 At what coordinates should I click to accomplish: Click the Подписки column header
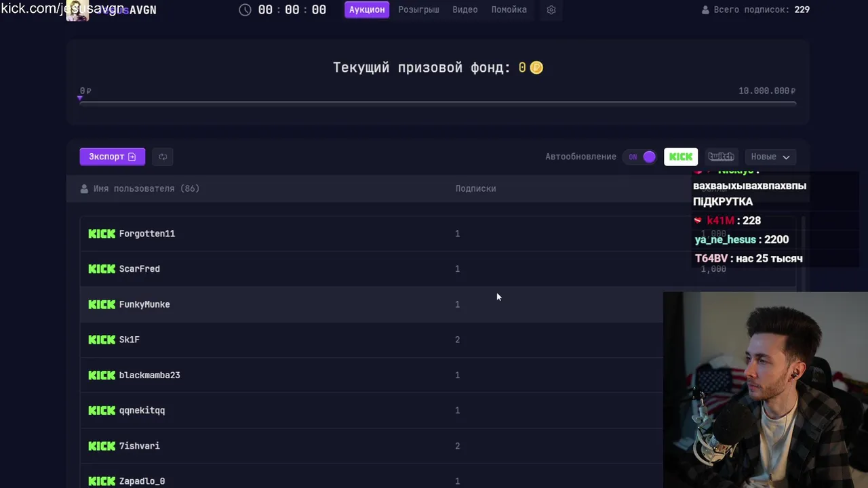(x=475, y=188)
